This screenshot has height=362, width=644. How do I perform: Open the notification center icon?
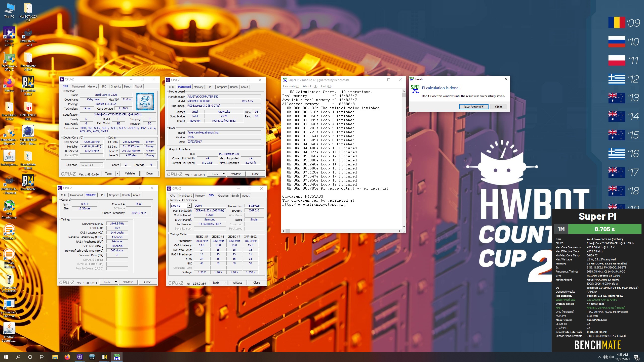[x=636, y=357]
